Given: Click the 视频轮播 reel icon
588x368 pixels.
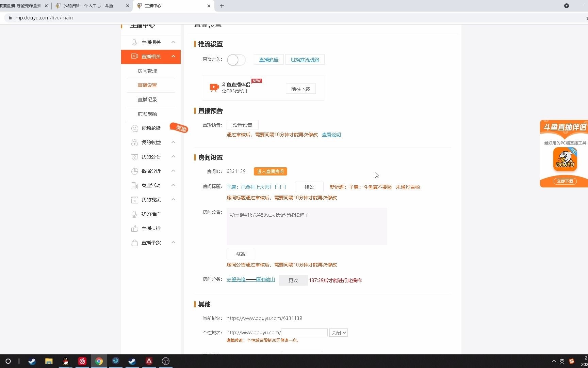Looking at the screenshot, I should 134,128.
